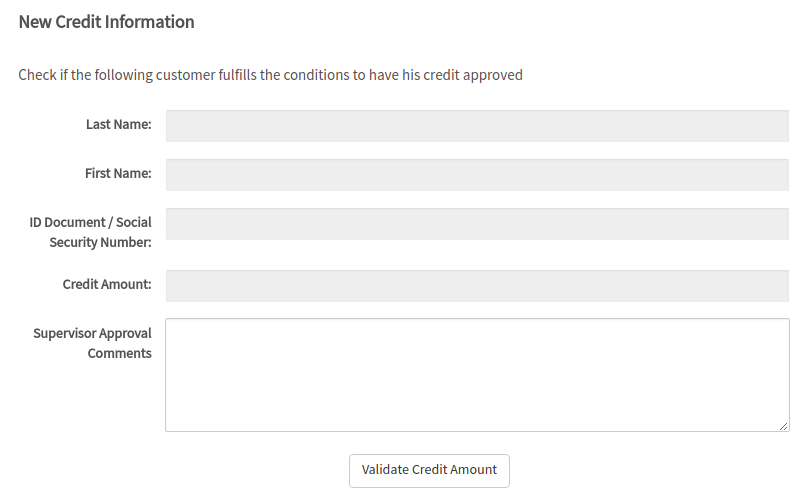Focus the First Name text field
The width and height of the screenshot is (811, 498).
click(x=477, y=174)
